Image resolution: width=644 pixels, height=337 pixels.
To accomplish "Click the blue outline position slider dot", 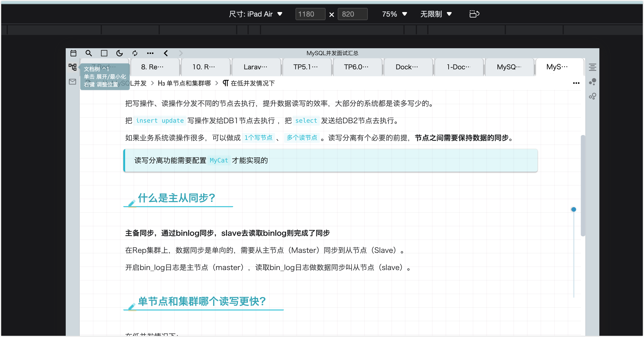I will point(573,209).
